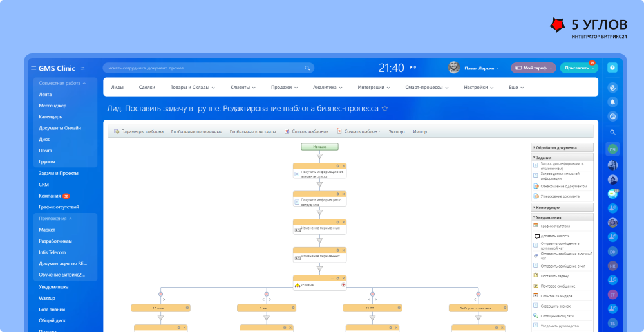
Task: Click the Добавить новость speech bubble icon
Action: tap(536, 236)
